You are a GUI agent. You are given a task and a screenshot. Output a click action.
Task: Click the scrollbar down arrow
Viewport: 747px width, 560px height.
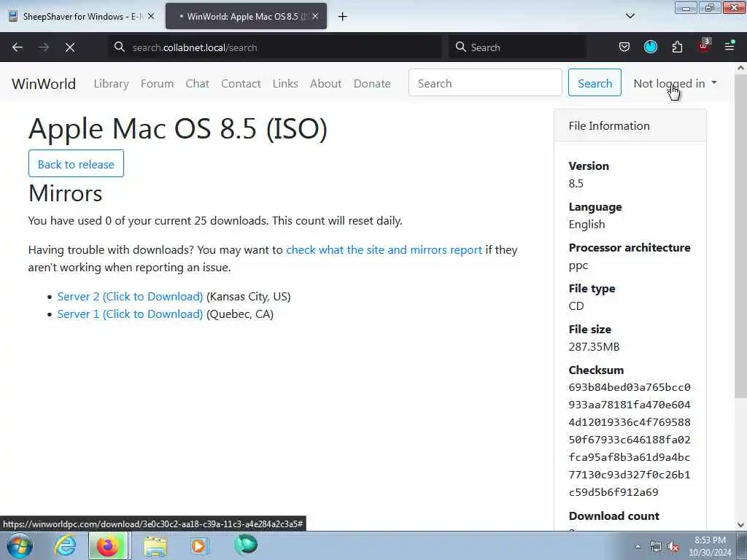(x=740, y=524)
